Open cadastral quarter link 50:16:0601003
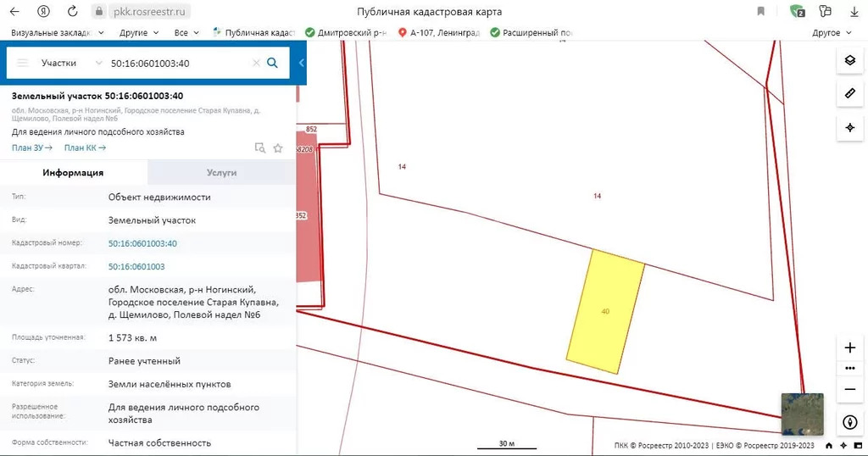The height and width of the screenshot is (456, 868). [136, 266]
